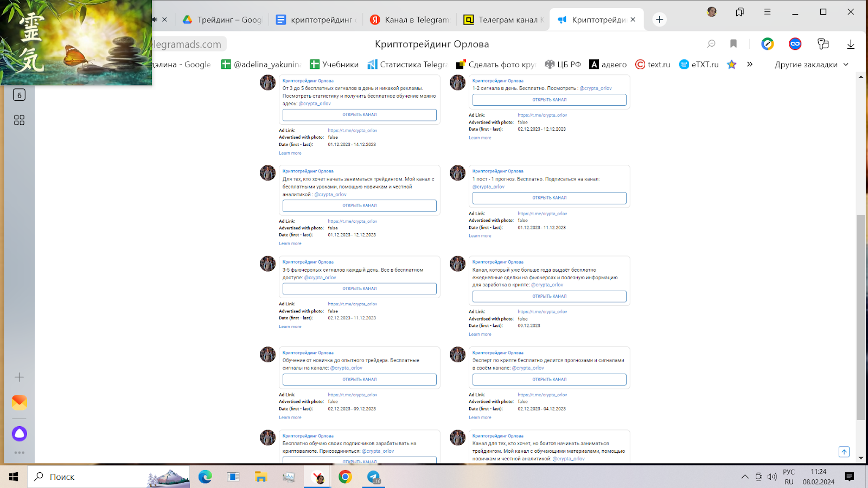Image resolution: width=868 pixels, height=488 pixels.
Task: Show hidden system tray icons chevron
Action: [745, 477]
